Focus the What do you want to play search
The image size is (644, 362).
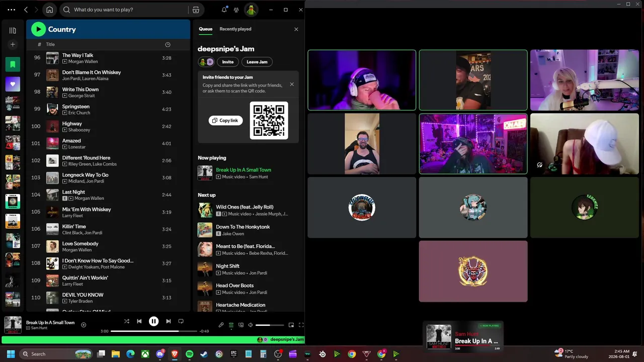tap(123, 10)
